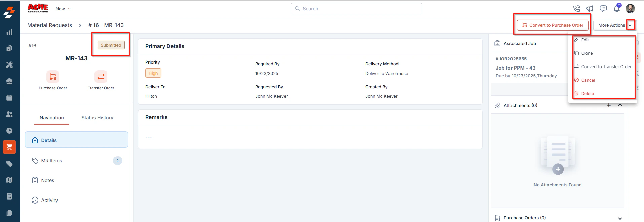Open the bar chart dashboard sidebar icon
644x222 pixels.
click(9, 32)
